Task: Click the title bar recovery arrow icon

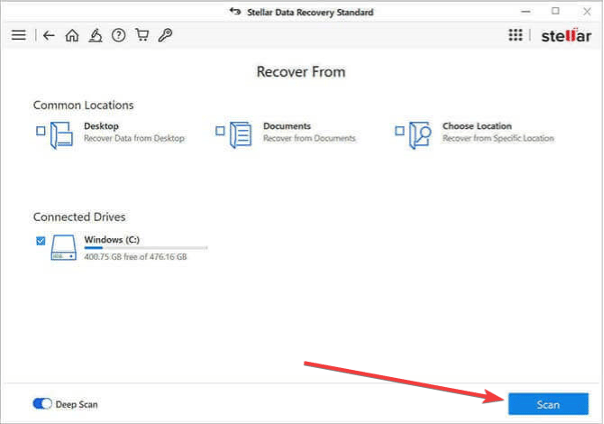Action: coord(235,12)
